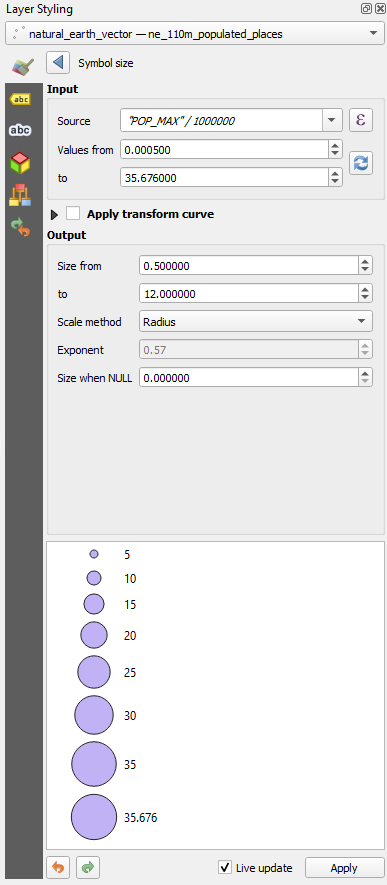Open the Scale method dropdown

click(x=256, y=322)
